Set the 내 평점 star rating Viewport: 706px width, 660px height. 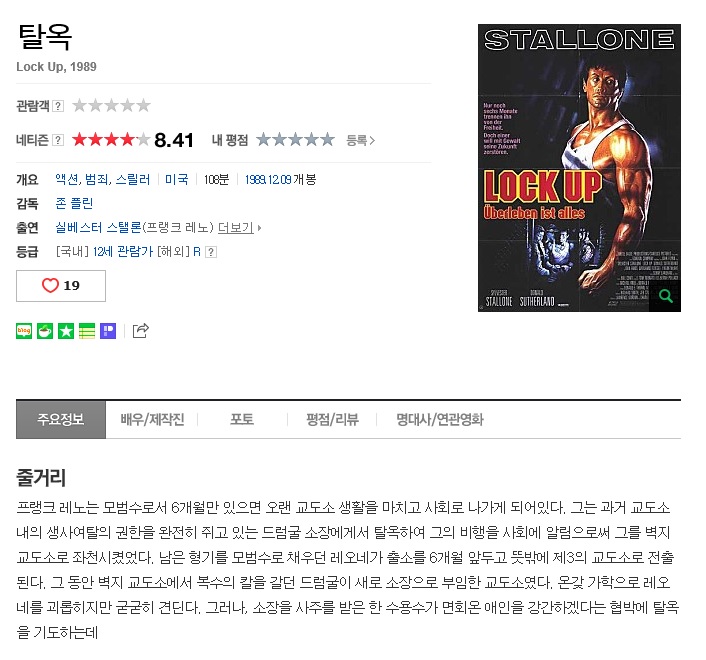295,140
